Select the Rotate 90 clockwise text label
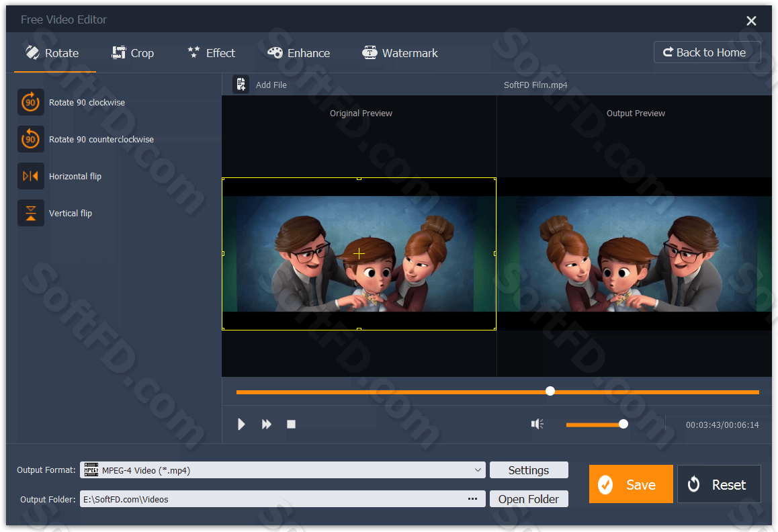The width and height of the screenshot is (778, 532). tap(87, 102)
